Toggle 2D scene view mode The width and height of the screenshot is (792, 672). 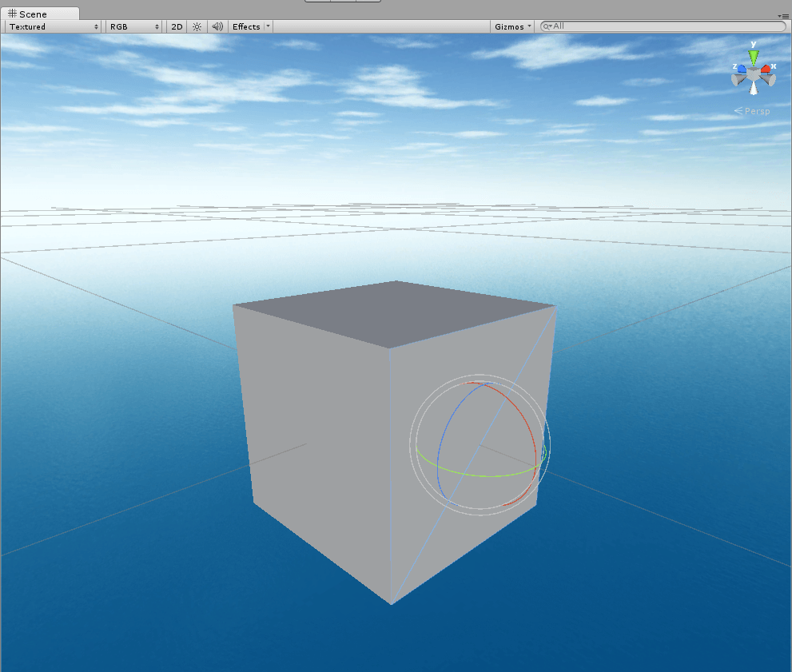[x=177, y=26]
